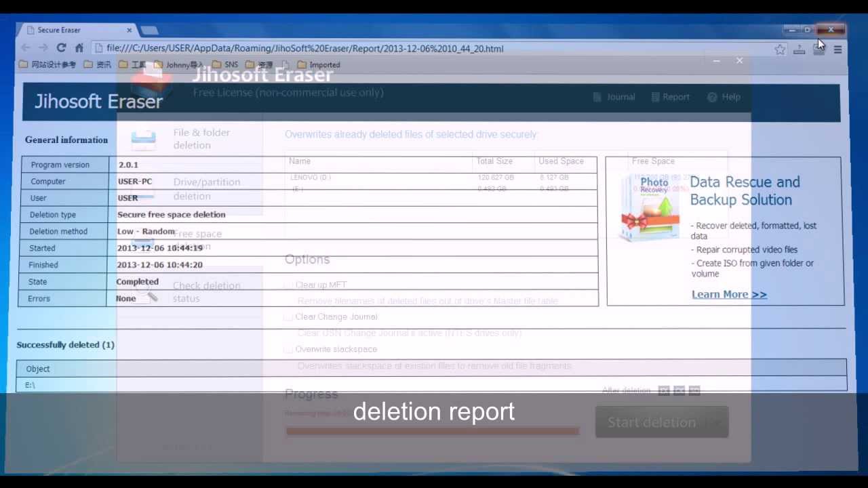Close the Secure Eraser tab

pyautogui.click(x=129, y=30)
